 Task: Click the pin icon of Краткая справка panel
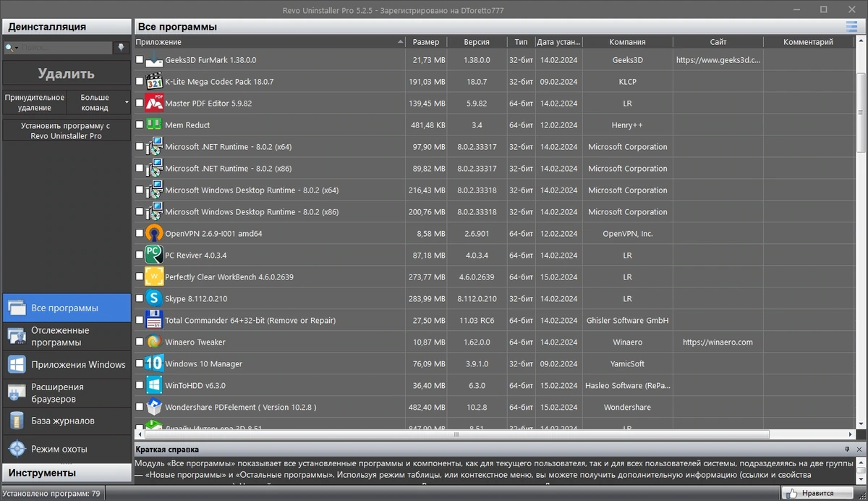(846, 450)
